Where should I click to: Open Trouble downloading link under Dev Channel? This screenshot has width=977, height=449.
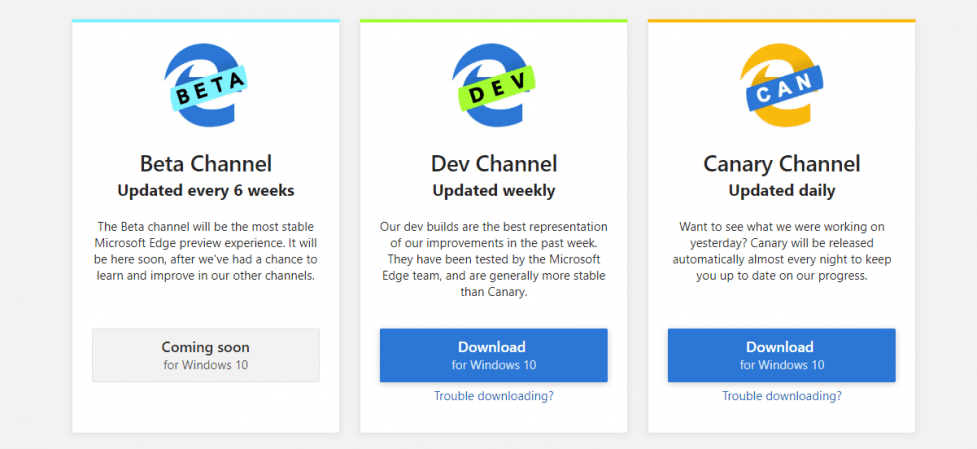click(493, 395)
